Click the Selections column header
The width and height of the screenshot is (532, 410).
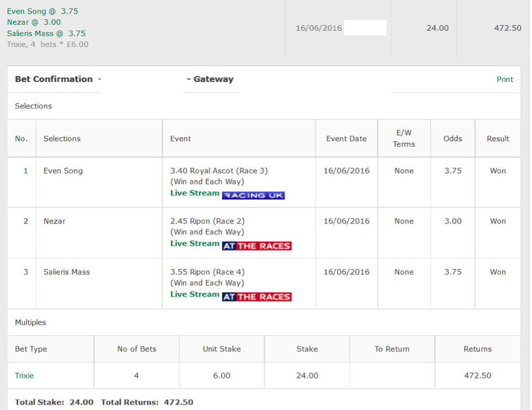coord(62,138)
